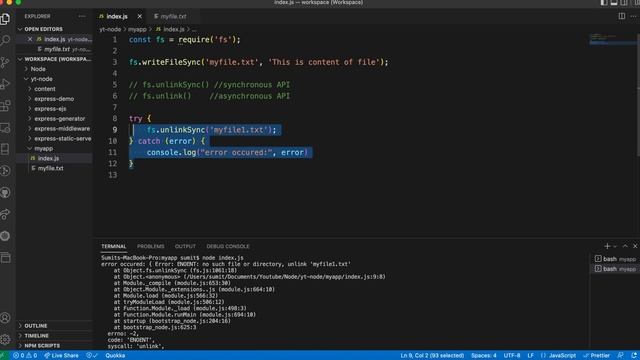Open Explorer more actions ellipsis

click(82, 16)
